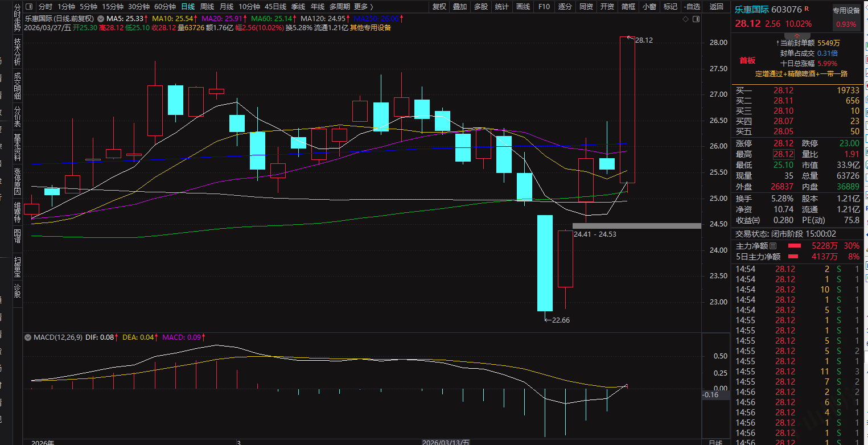Click the icon next to 主力净额 label
Image resolution: width=868 pixels, height=445 pixels.
[x=772, y=246]
